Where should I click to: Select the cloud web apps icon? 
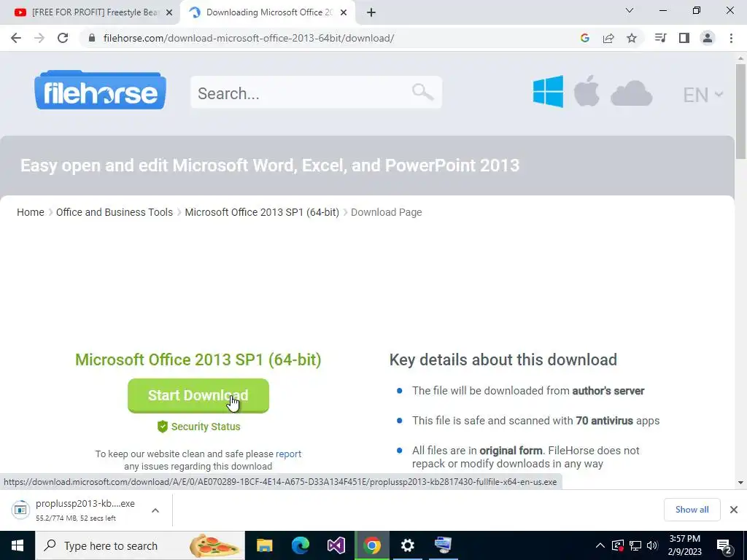[x=631, y=93]
